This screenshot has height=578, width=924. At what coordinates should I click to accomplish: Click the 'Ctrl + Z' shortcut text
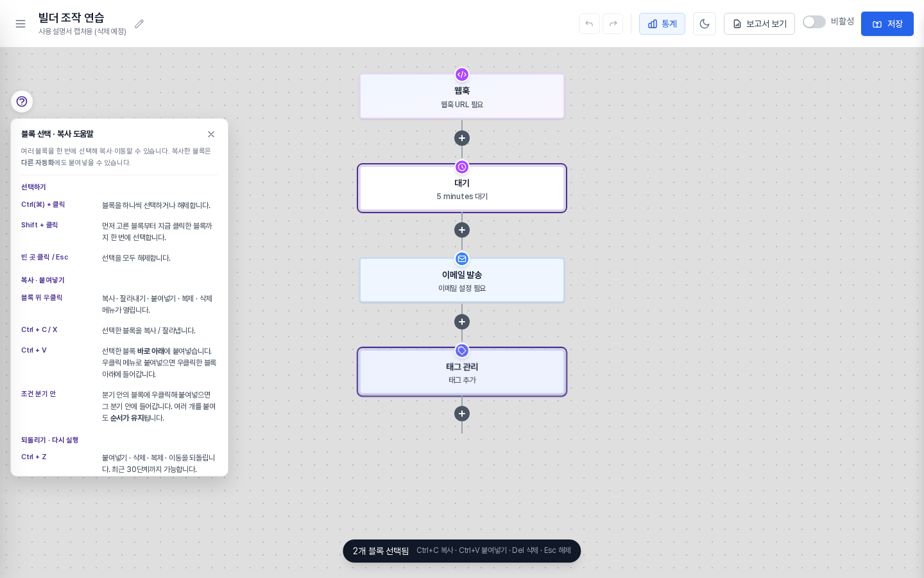coord(34,457)
